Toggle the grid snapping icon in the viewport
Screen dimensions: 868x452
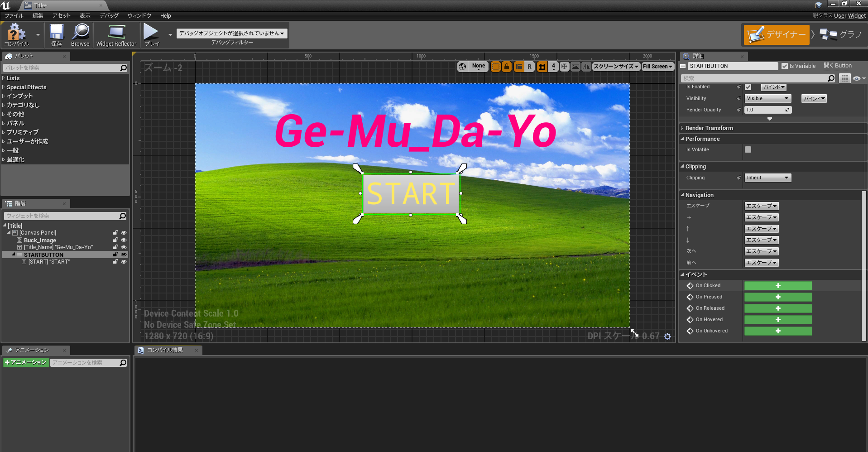coord(542,67)
